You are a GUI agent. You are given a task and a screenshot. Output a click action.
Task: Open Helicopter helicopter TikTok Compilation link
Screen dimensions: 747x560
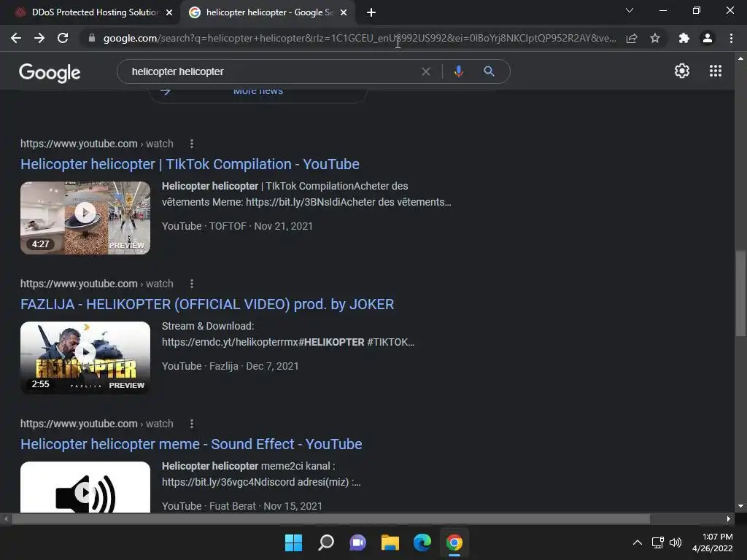coord(190,164)
